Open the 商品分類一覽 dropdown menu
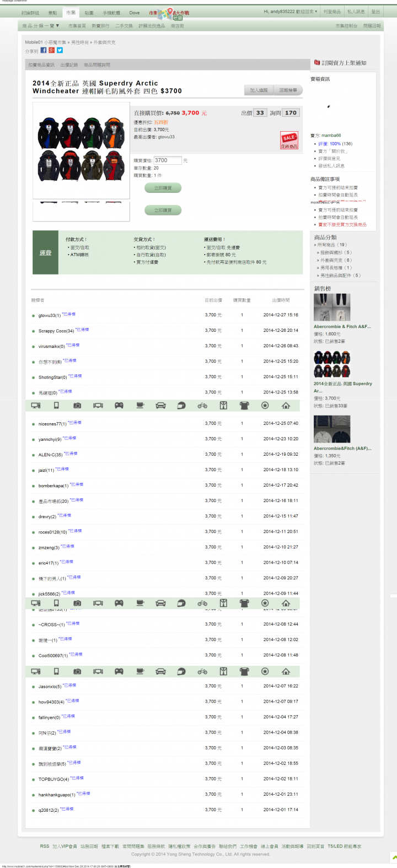This screenshot has width=397, height=868. [40, 26]
